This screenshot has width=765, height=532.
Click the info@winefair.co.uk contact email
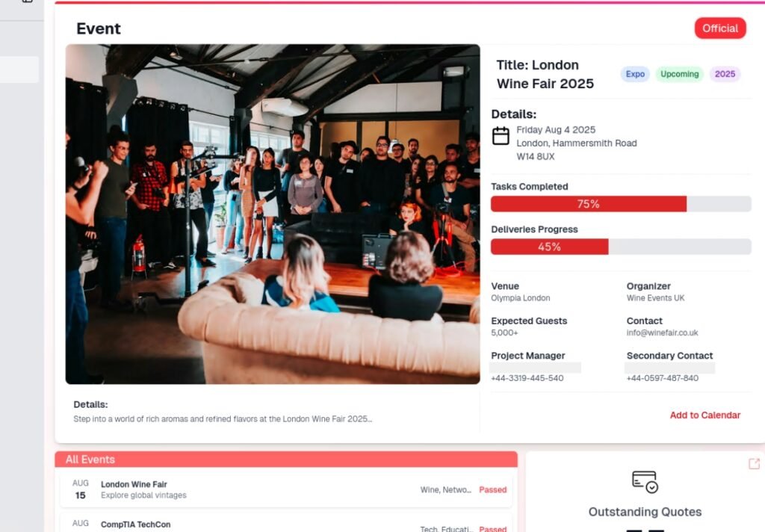[662, 332]
